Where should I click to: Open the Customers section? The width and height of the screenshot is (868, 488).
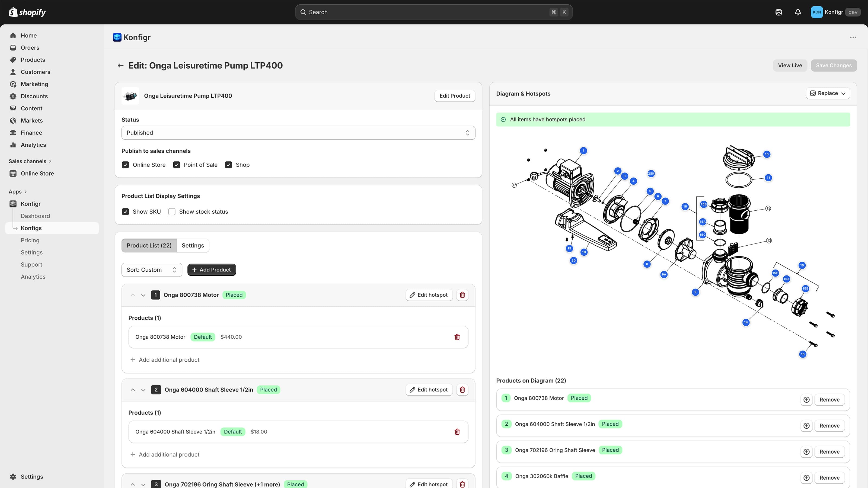[35, 72]
